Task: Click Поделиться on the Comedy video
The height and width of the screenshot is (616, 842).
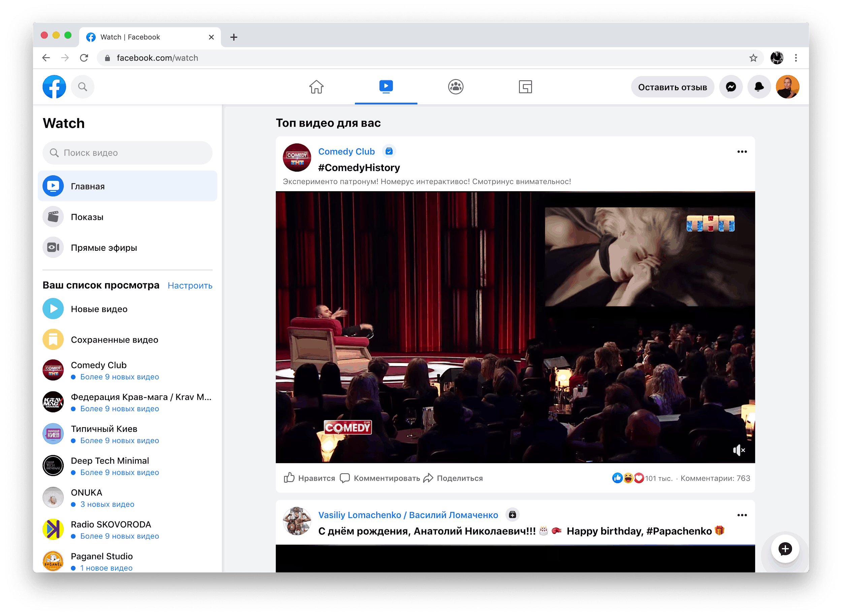Action: [x=453, y=478]
